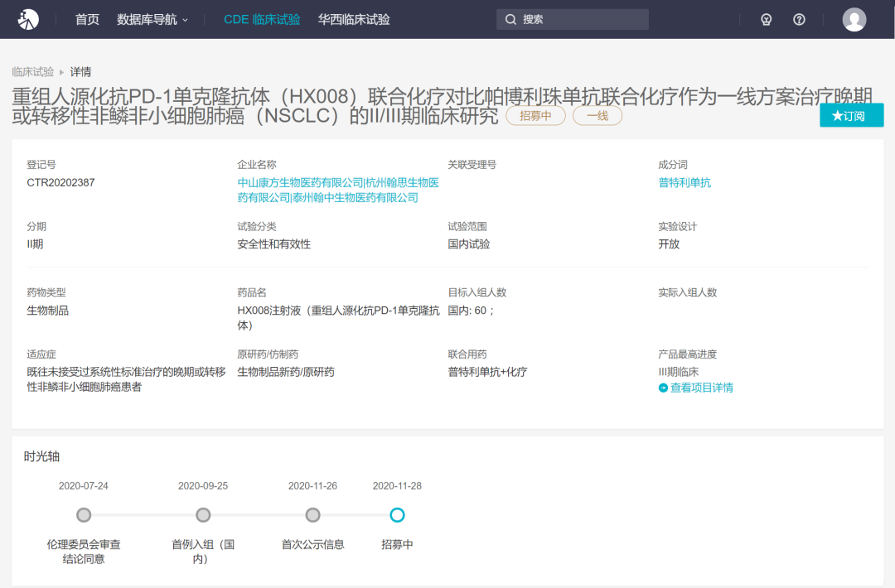
Task: Click the search magnifier icon
Action: 510,19
